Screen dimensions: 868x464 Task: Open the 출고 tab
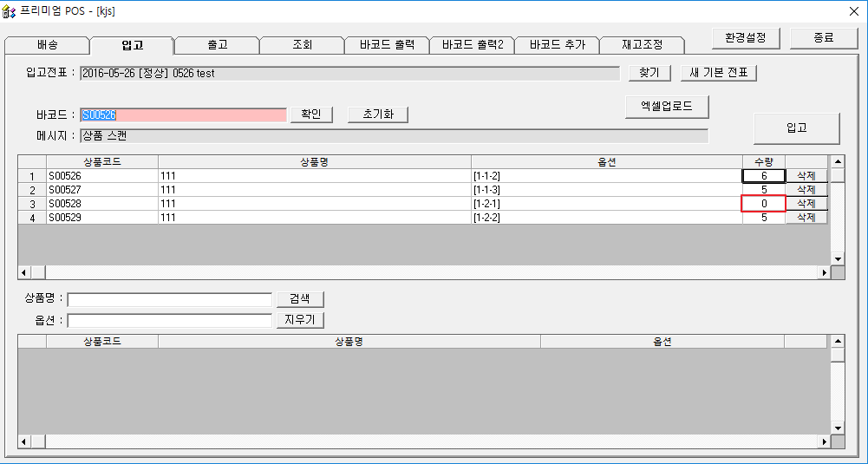(217, 45)
